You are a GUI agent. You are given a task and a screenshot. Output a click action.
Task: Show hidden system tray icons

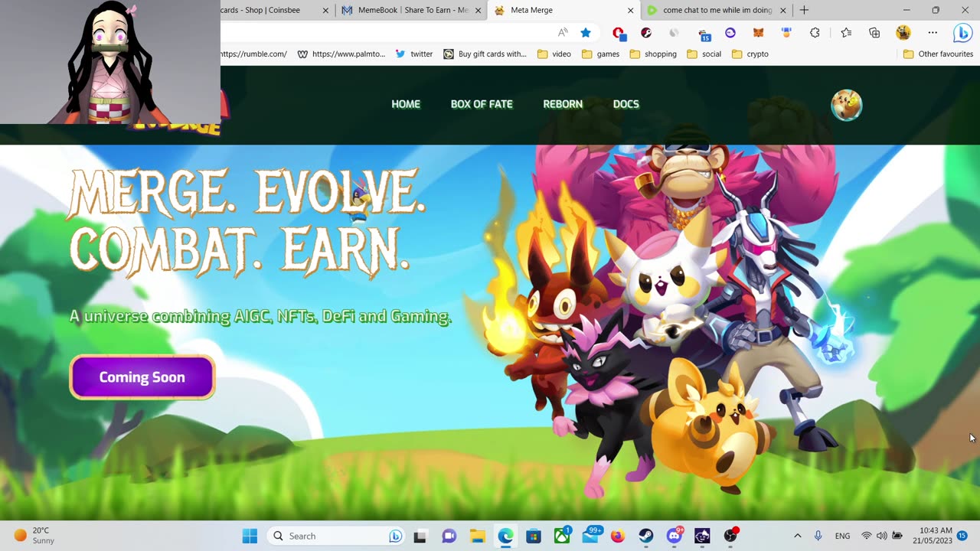797,536
